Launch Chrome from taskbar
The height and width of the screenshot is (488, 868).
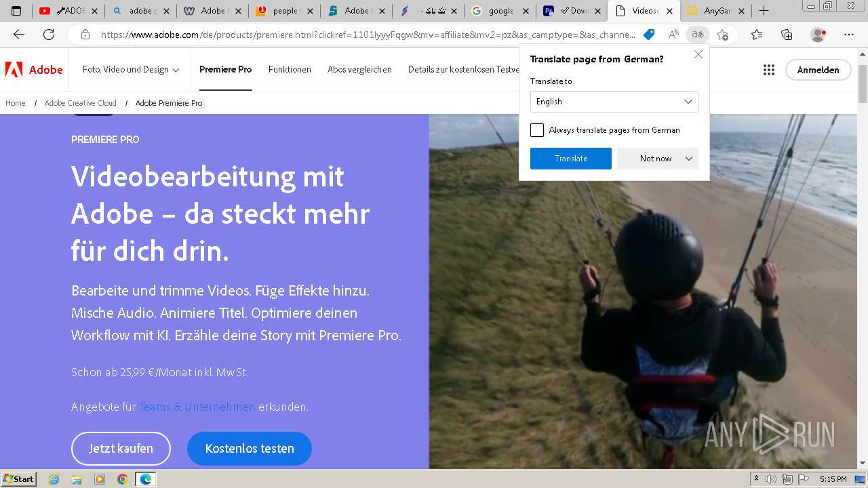click(122, 479)
